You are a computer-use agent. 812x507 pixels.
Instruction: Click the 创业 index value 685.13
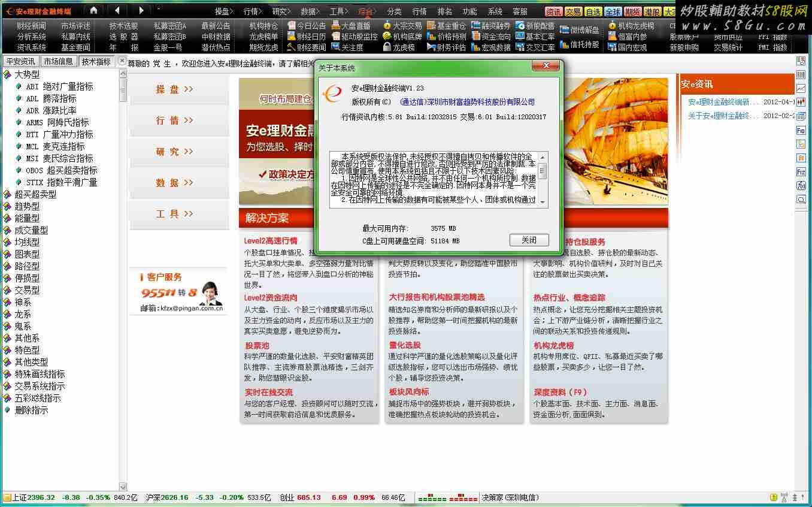308,497
